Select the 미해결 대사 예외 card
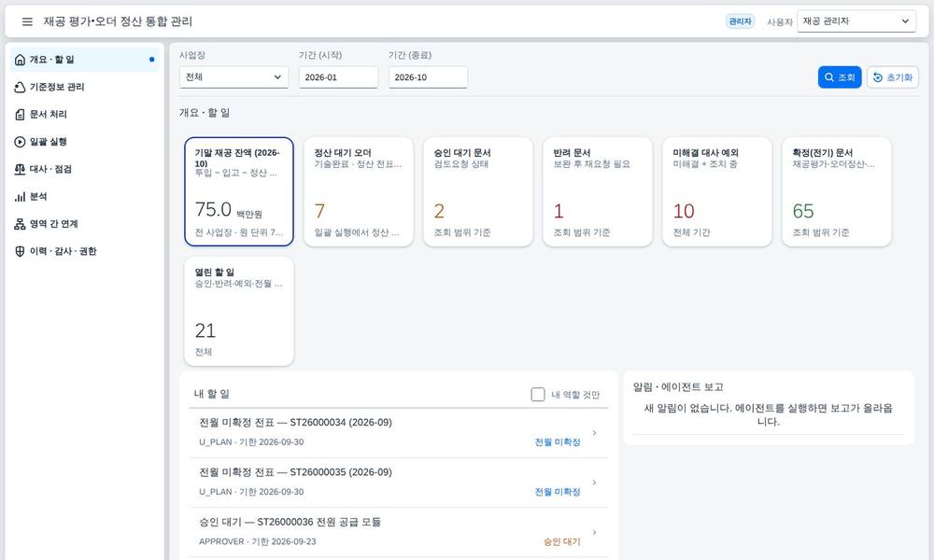Image resolution: width=934 pixels, height=560 pixels. pyautogui.click(x=717, y=191)
